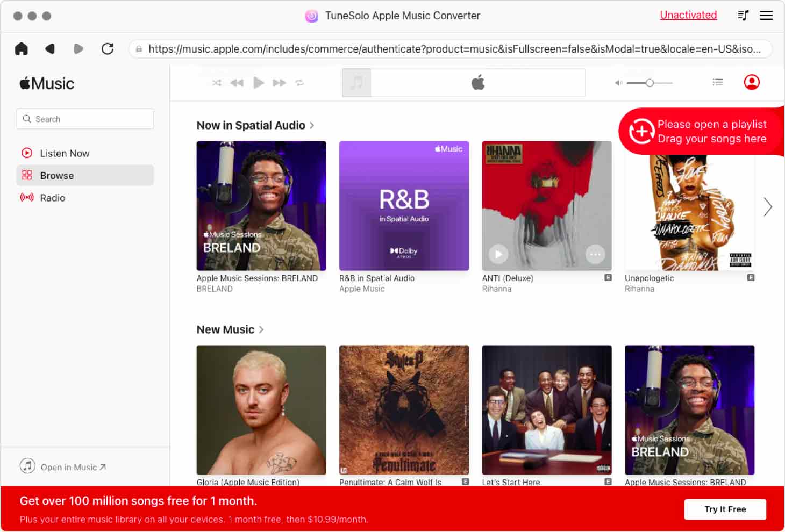
Task: Open Penultimate album cover
Action: [404, 410]
